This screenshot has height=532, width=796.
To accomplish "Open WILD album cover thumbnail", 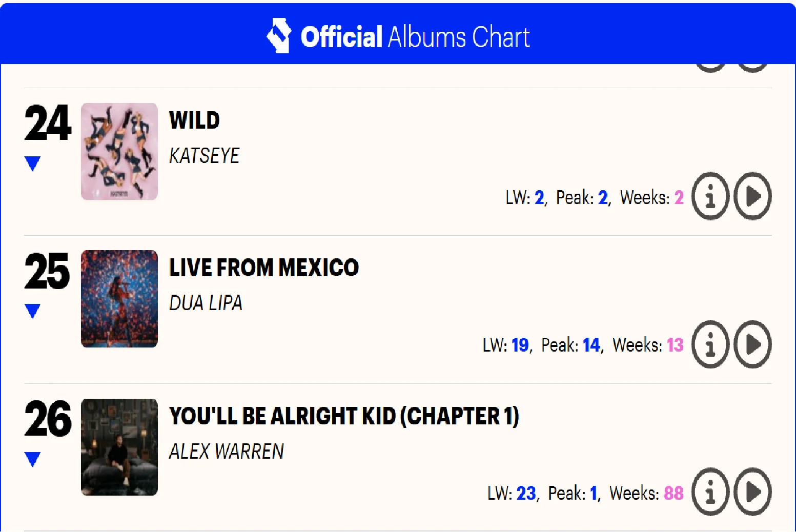I will 119,151.
